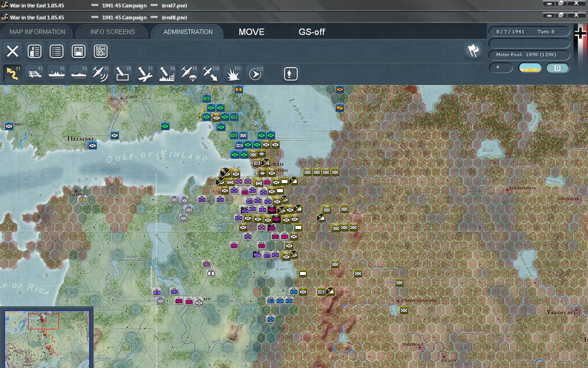Choose the F8 bomb city mode

167,74
